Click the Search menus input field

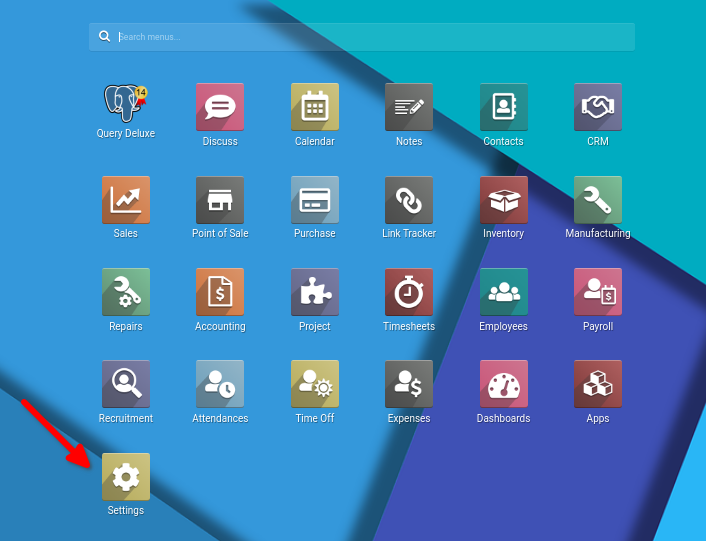[370, 37]
